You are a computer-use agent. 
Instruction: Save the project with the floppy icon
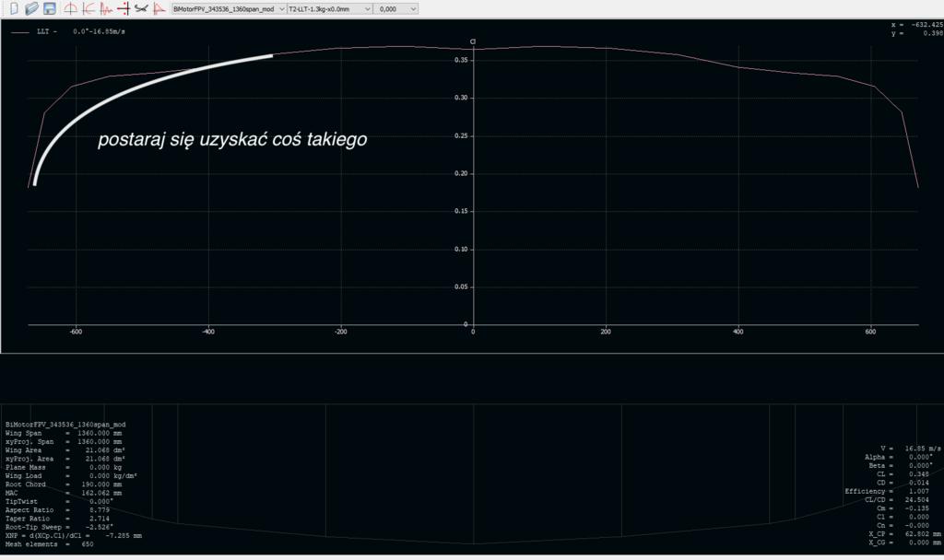point(49,8)
